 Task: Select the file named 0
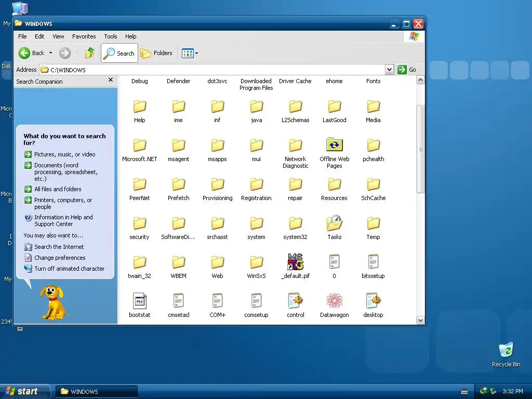click(334, 262)
